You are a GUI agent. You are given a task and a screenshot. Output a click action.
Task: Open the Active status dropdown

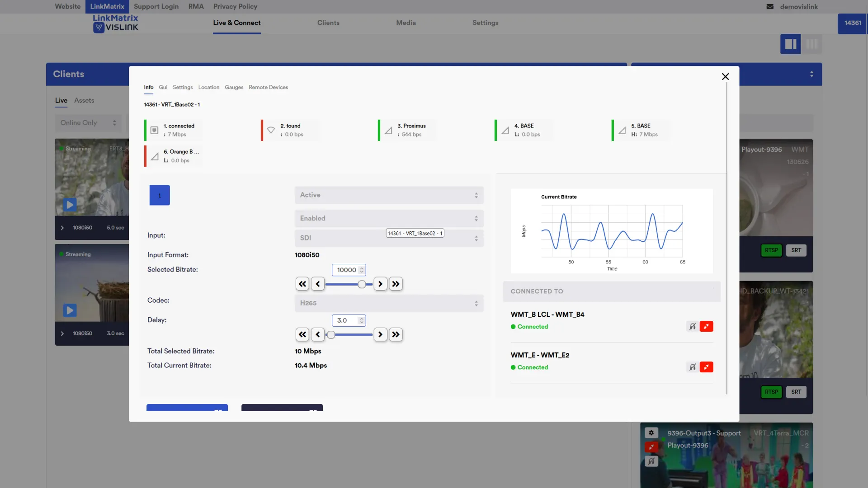(x=389, y=195)
